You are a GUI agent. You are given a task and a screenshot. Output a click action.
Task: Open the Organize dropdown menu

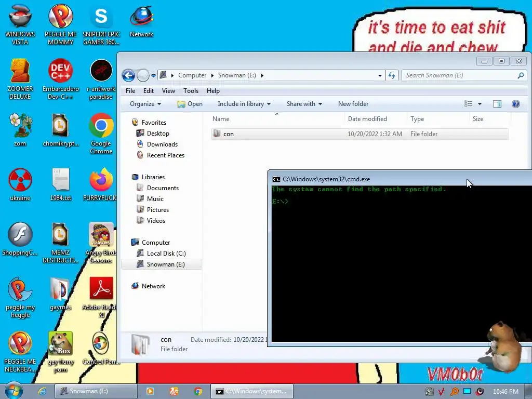(x=145, y=104)
